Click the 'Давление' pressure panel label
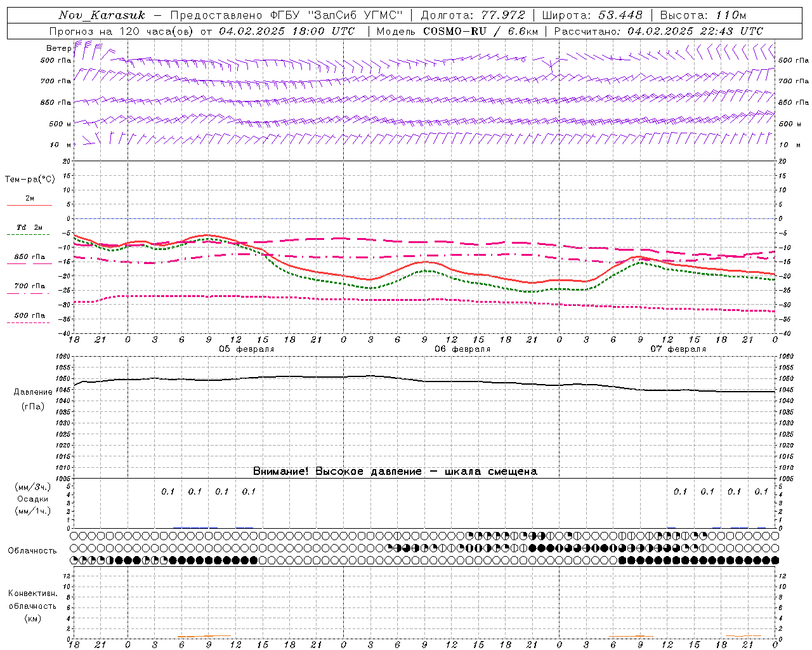 pyautogui.click(x=33, y=392)
